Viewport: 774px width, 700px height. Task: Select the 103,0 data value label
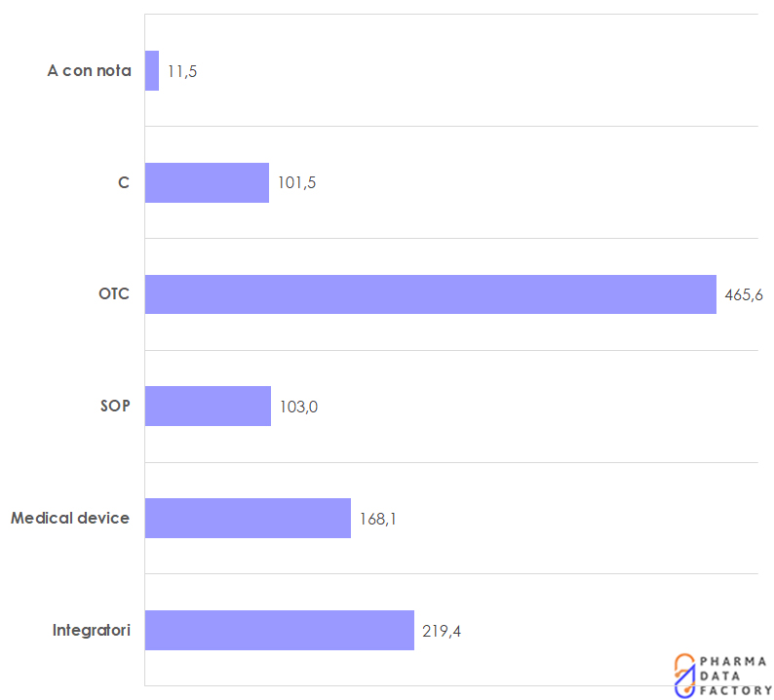(x=298, y=407)
